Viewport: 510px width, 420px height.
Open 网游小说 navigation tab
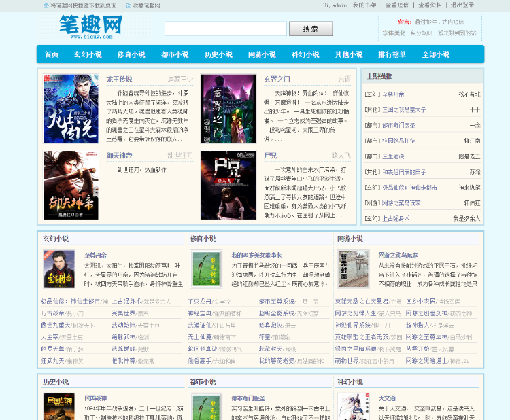(262, 54)
